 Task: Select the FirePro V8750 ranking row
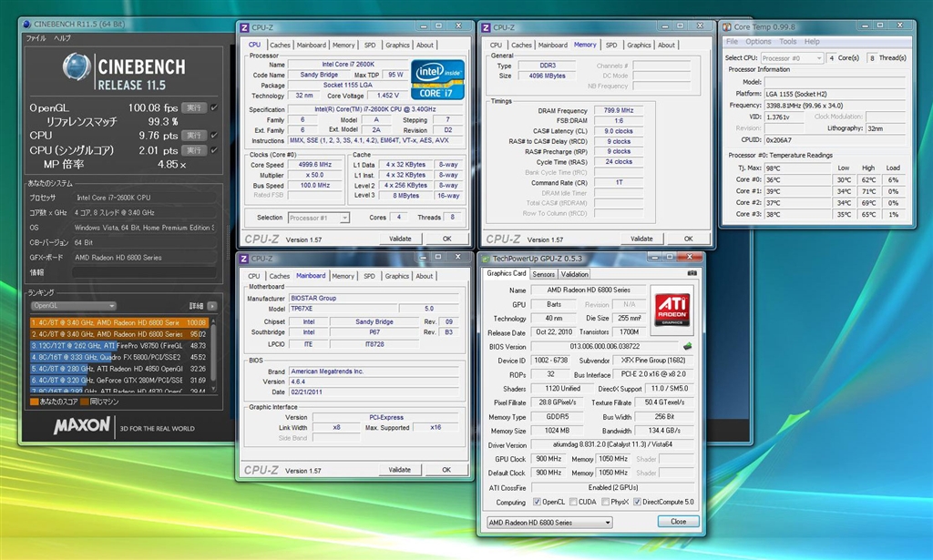click(x=118, y=345)
